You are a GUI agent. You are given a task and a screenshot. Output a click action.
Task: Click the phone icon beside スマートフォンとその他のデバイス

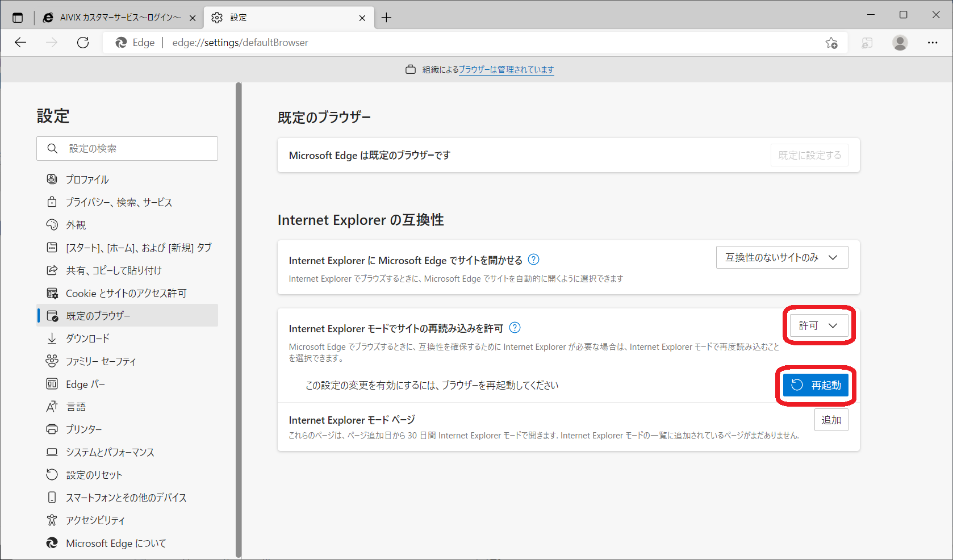coord(52,498)
